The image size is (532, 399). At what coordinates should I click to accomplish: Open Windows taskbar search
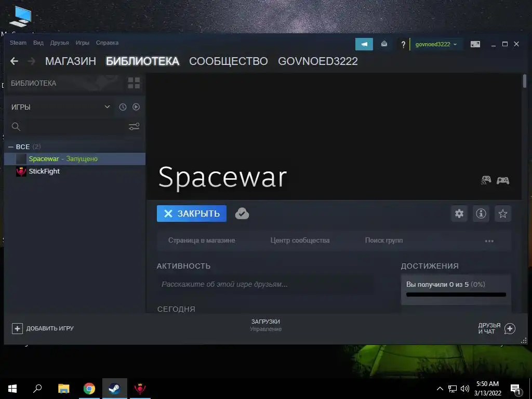click(37, 389)
